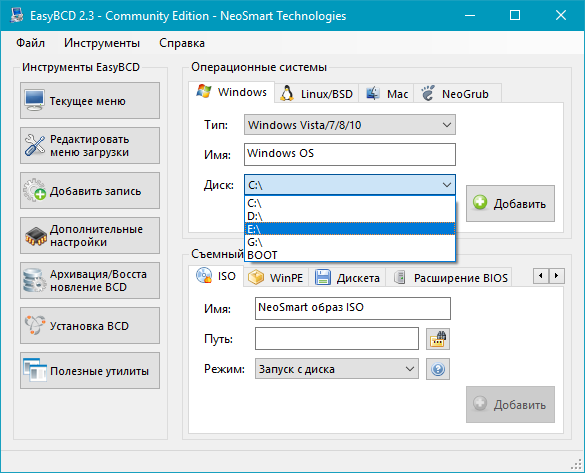Screen dimensions: 585x473
Task: Open the Инструменты menu
Action: pos(102,43)
